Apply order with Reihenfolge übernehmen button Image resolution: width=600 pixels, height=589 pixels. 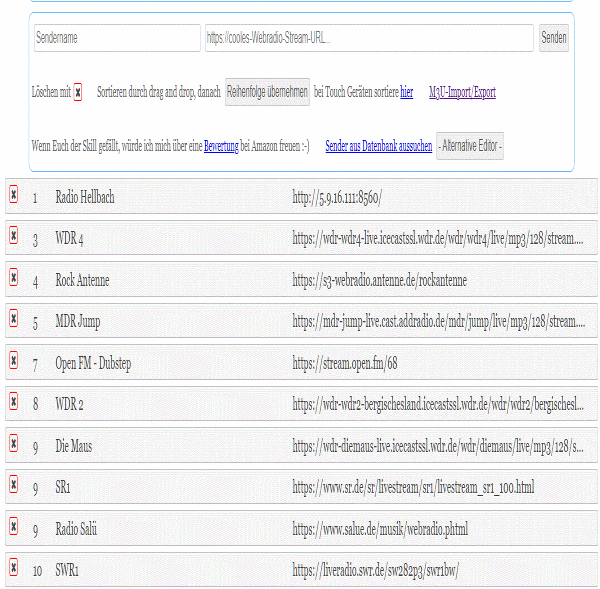[267, 92]
